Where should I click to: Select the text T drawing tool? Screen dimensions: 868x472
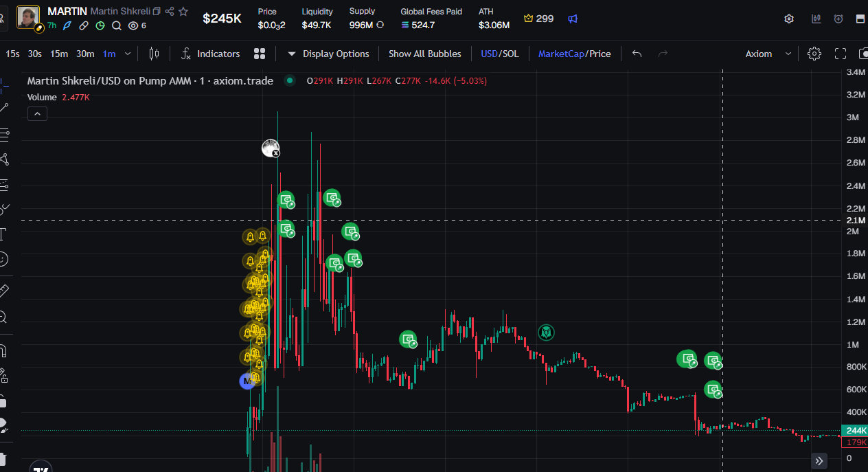pos(3,234)
